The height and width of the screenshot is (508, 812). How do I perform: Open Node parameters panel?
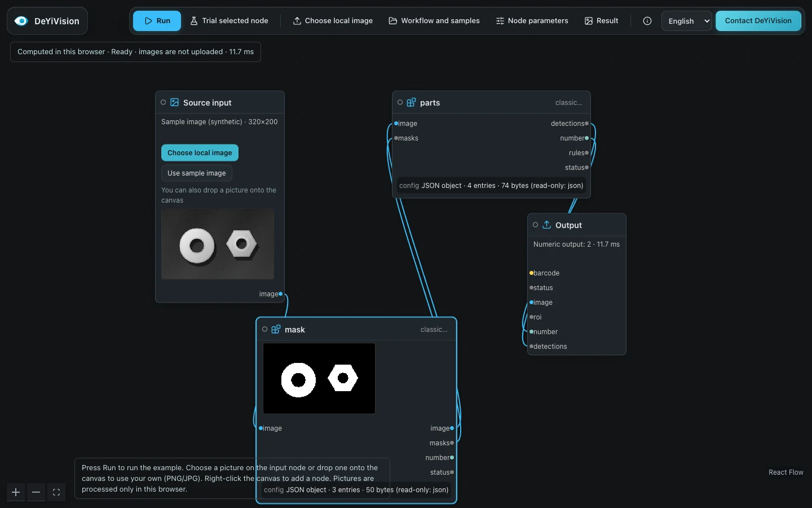point(532,21)
